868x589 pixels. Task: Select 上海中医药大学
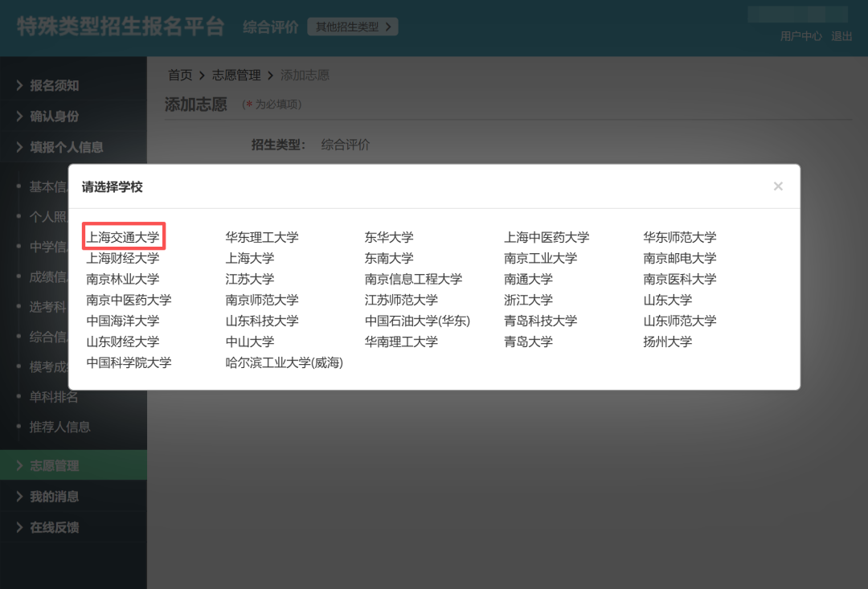(x=547, y=238)
